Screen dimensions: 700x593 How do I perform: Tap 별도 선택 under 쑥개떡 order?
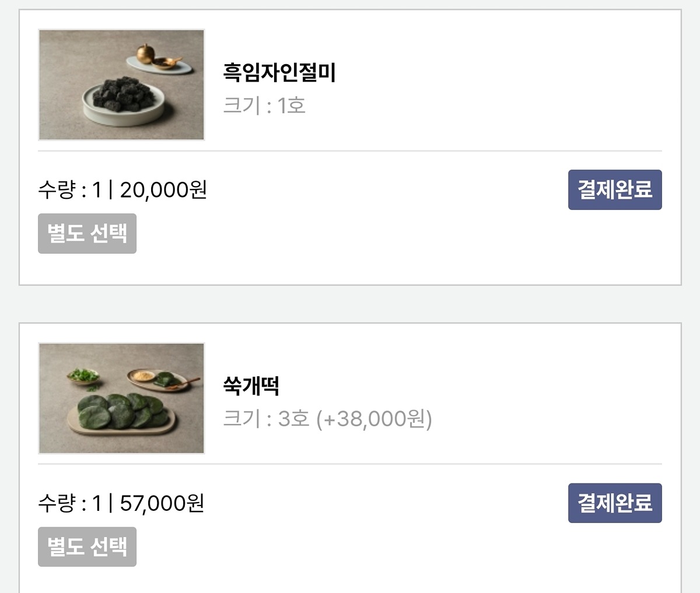click(87, 546)
